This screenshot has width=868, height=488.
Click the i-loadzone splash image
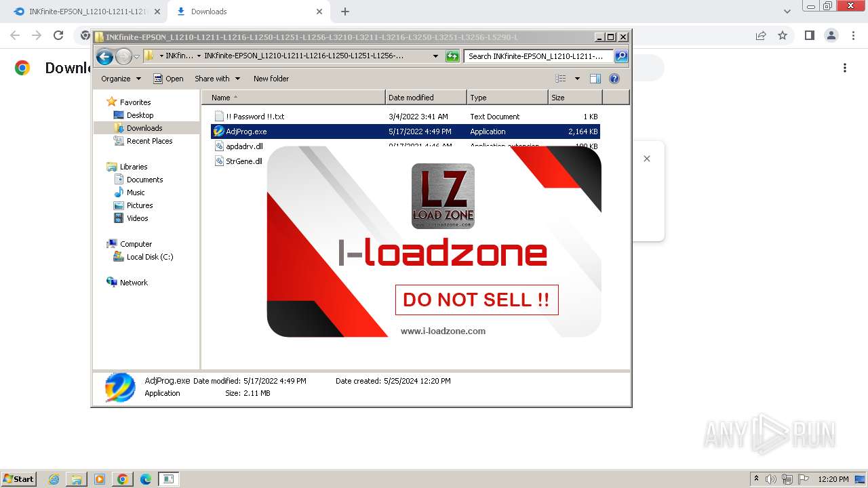434,241
